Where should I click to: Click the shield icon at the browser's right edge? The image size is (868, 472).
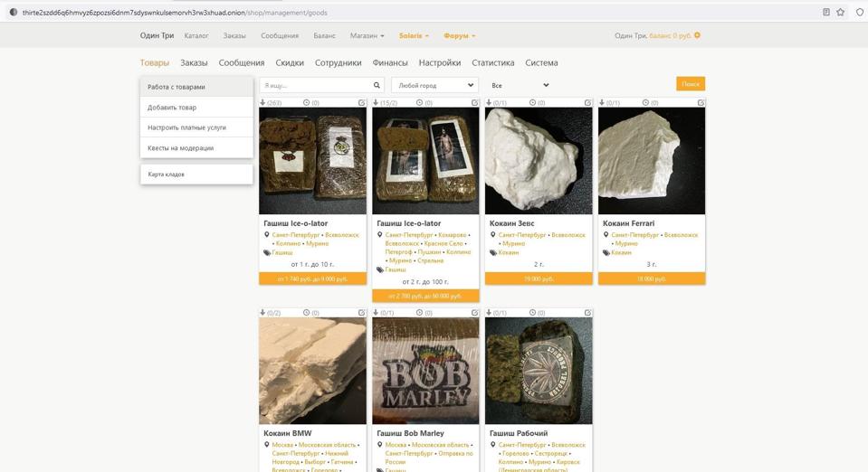coord(860,12)
